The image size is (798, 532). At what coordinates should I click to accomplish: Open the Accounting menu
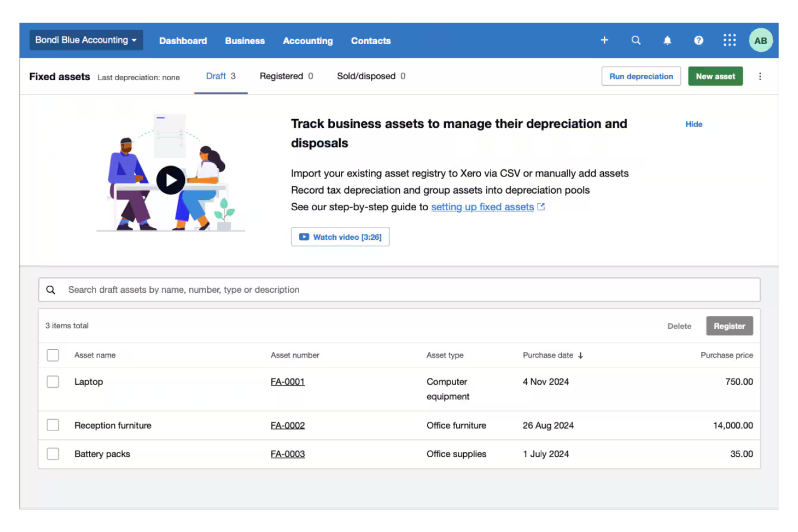307,40
